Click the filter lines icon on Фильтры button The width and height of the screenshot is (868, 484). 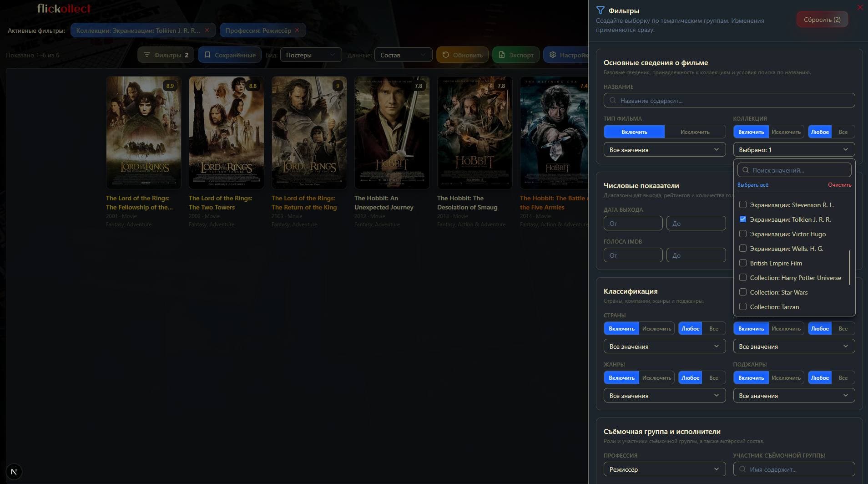[146, 55]
